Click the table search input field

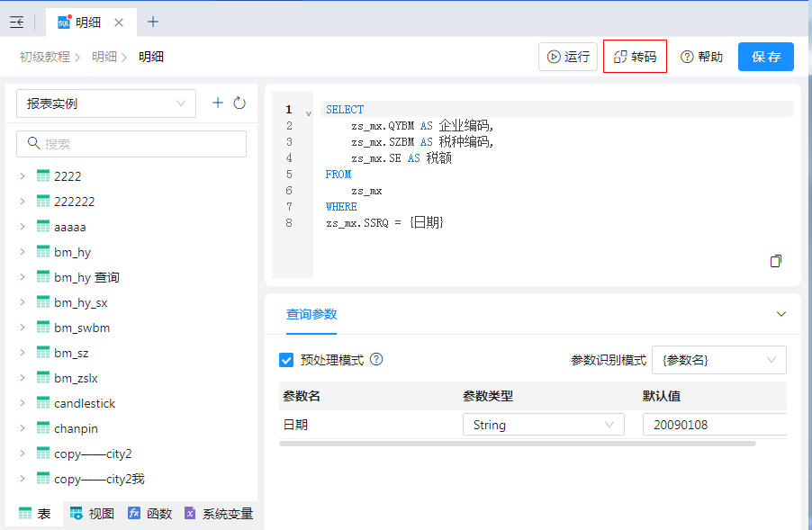coord(131,144)
